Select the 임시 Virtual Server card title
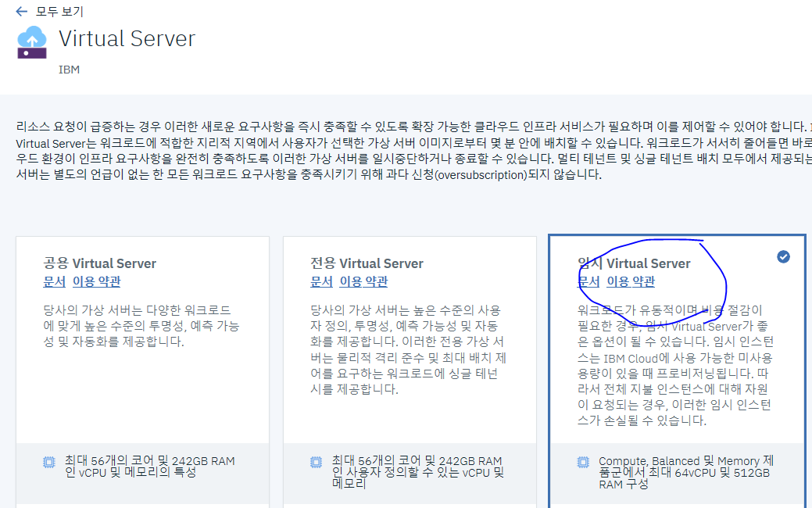The width and height of the screenshot is (812, 508). (634, 263)
